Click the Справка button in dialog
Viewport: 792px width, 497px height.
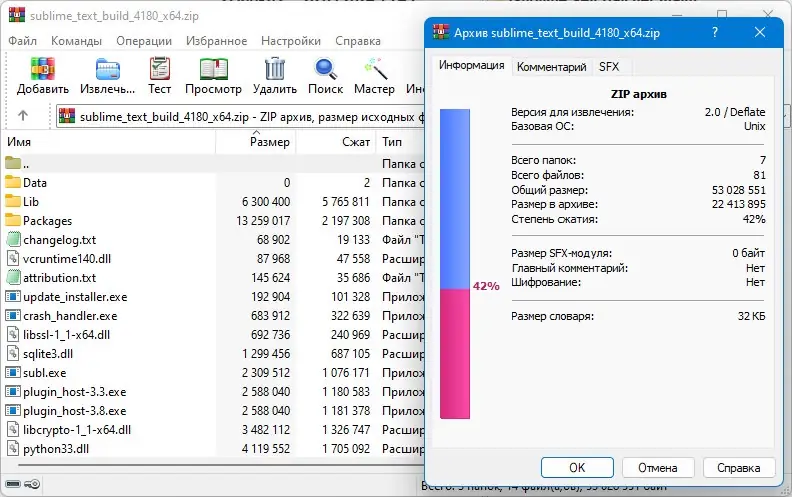pyautogui.click(x=738, y=468)
